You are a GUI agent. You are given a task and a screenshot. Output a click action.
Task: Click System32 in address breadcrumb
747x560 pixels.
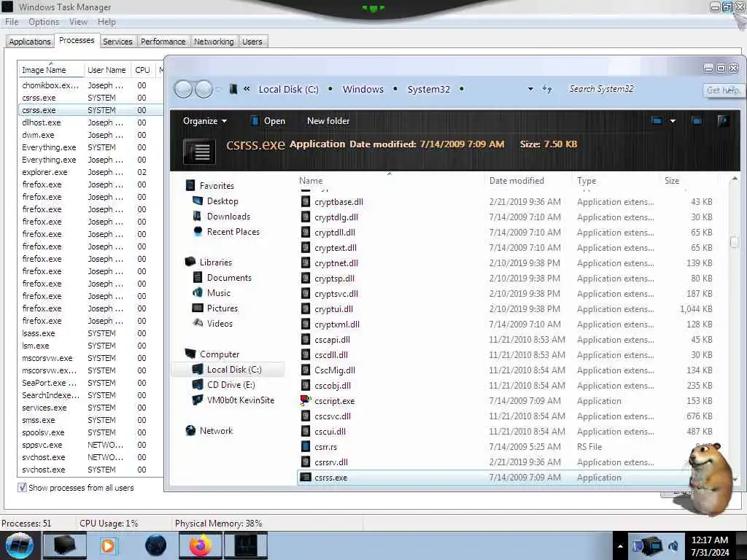428,89
